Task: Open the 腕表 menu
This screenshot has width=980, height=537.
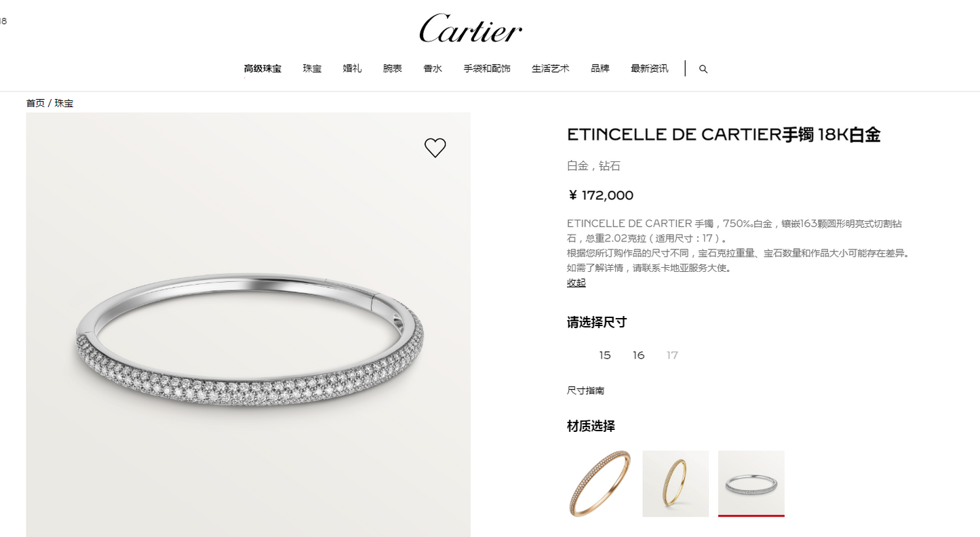Action: (x=392, y=68)
